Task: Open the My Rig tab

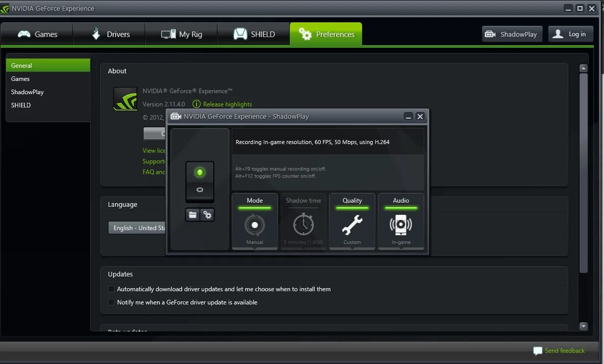Action: [x=181, y=34]
